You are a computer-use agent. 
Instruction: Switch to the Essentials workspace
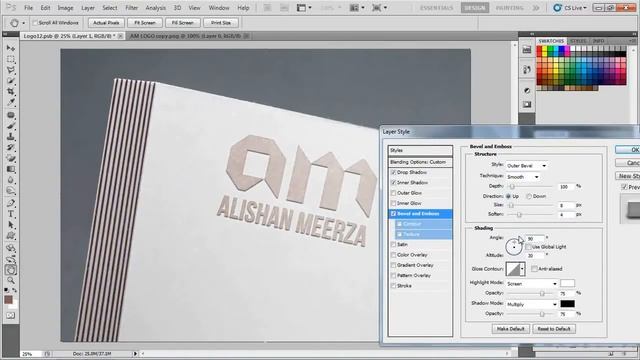pyautogui.click(x=436, y=7)
